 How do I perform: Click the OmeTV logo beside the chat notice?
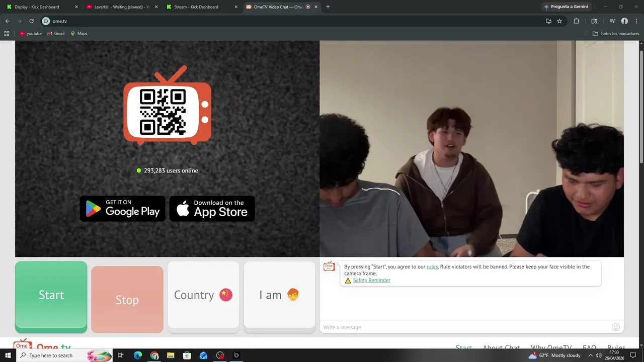tap(329, 266)
